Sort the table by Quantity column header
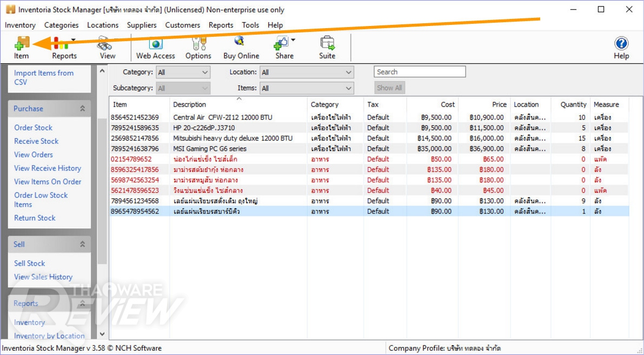This screenshot has height=355, width=644. tap(573, 104)
